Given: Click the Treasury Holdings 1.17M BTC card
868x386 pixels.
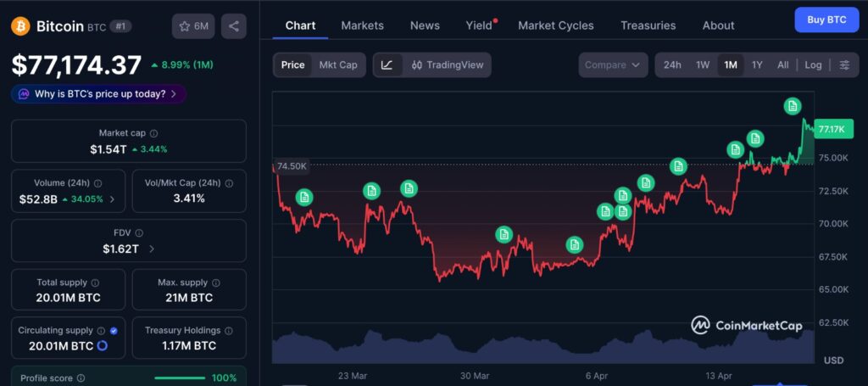Looking at the screenshot, I should 189,338.
